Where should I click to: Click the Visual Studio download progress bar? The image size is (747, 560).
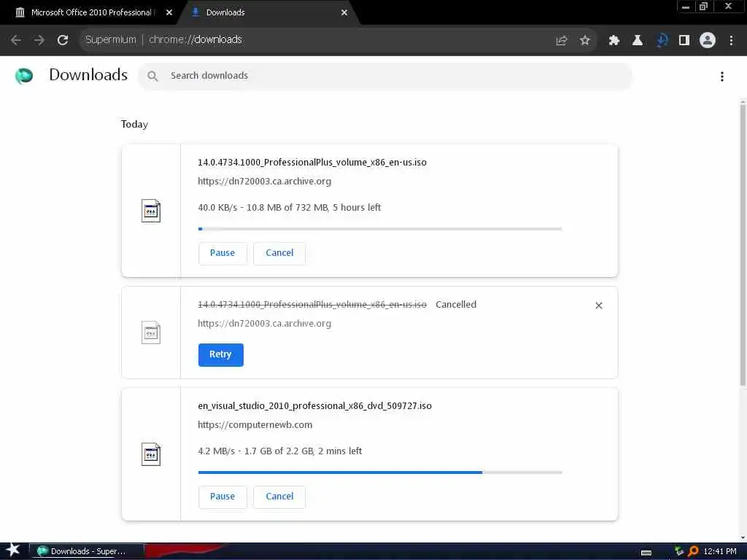[x=380, y=472]
